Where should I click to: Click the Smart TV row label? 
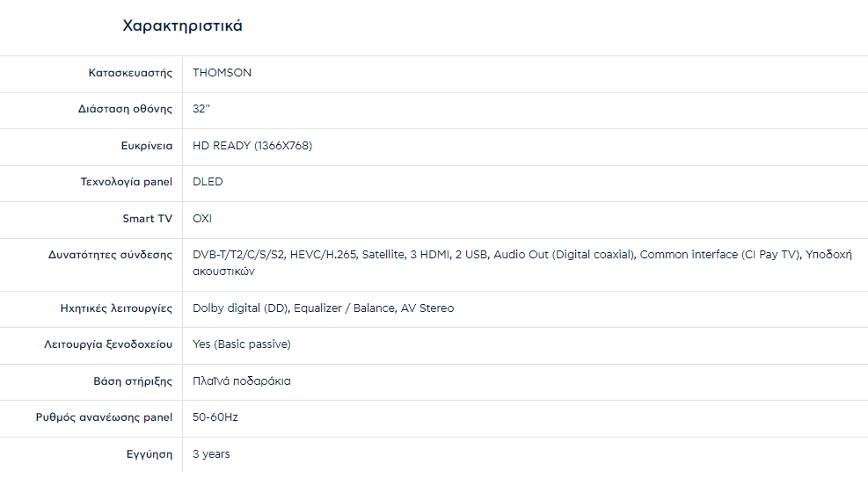click(147, 219)
